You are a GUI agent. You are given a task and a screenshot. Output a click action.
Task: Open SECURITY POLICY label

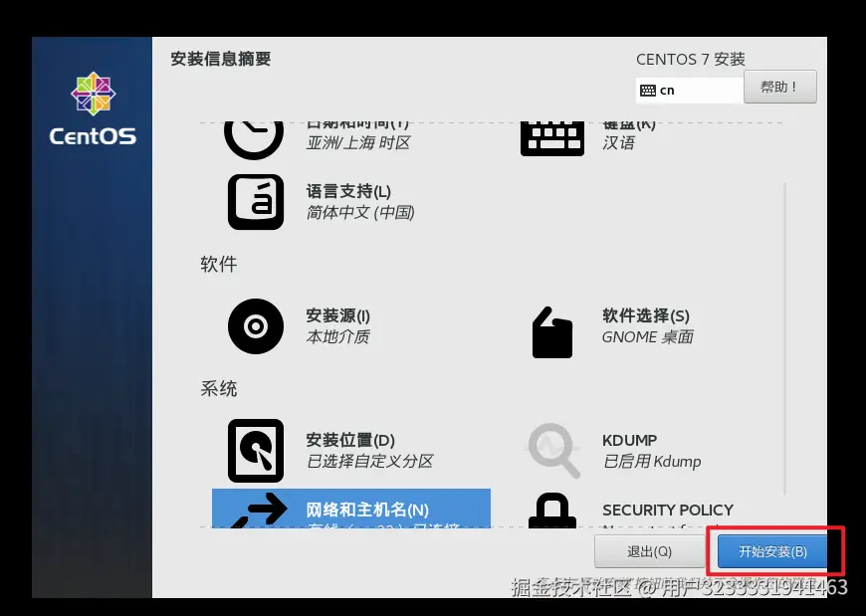click(668, 510)
